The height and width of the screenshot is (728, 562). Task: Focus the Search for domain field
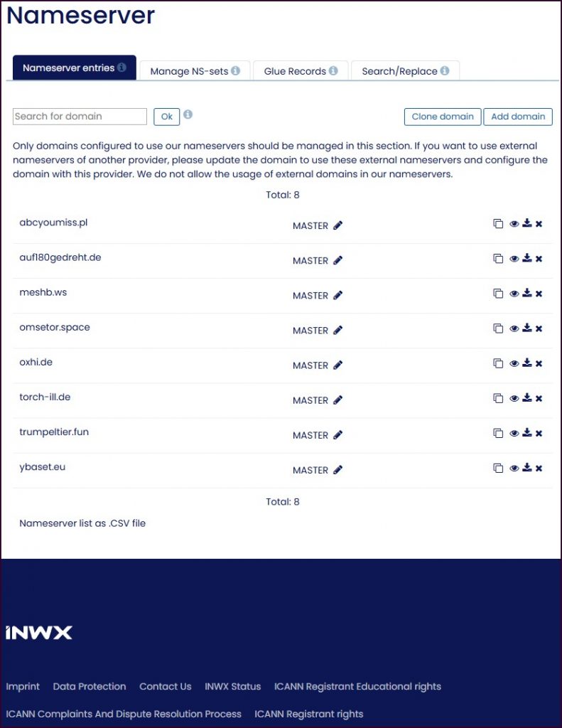tap(80, 117)
